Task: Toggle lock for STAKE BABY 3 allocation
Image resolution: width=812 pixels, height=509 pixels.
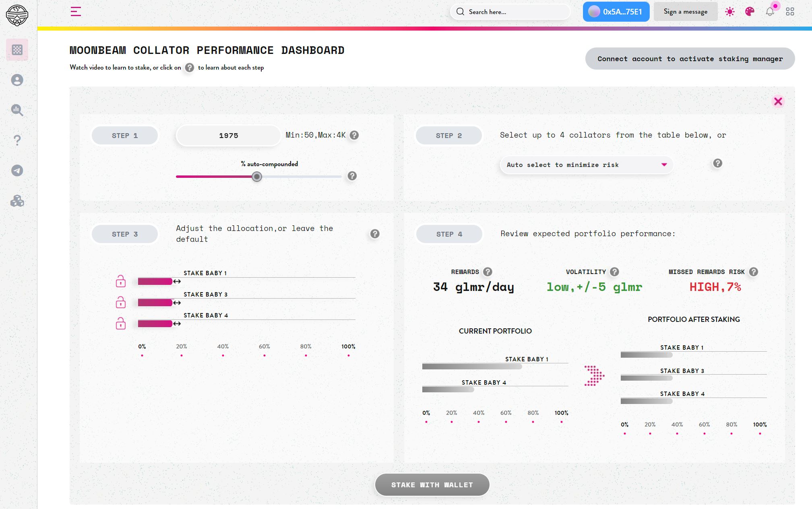Action: [121, 302]
